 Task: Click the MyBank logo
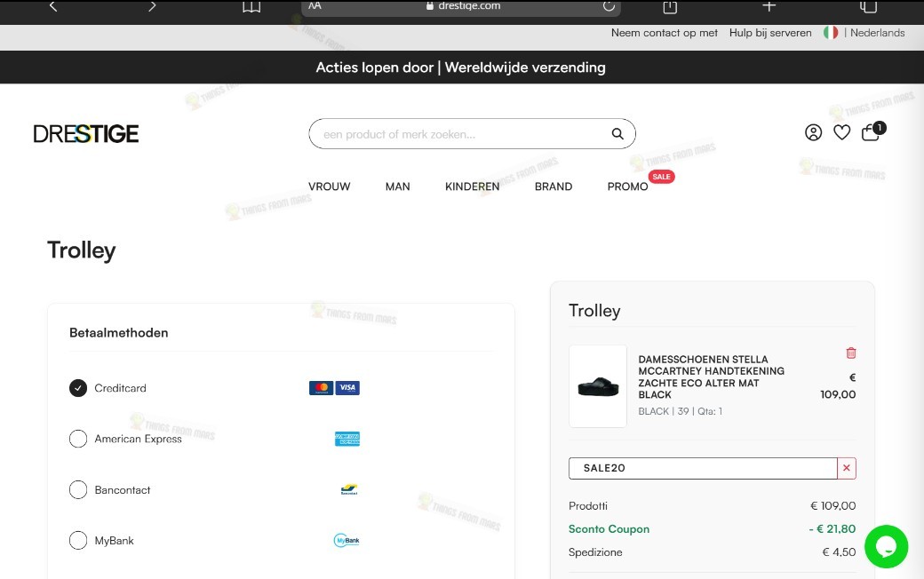[x=346, y=540]
